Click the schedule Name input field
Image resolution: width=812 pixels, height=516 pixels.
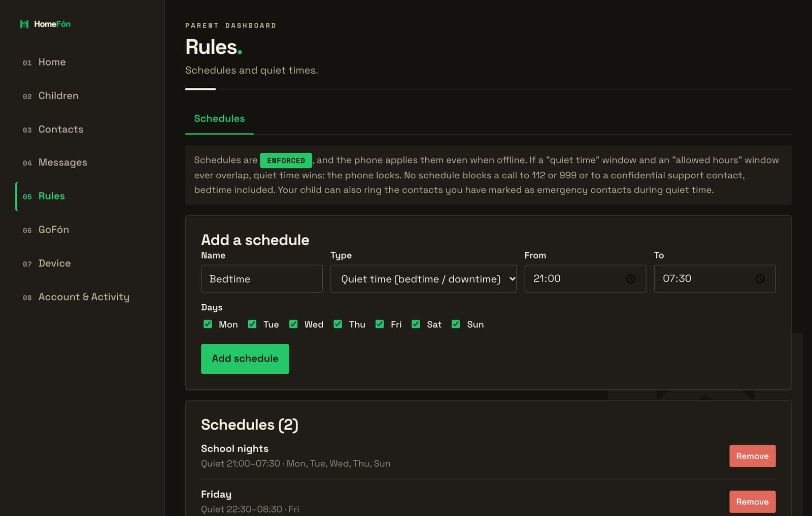tap(262, 278)
